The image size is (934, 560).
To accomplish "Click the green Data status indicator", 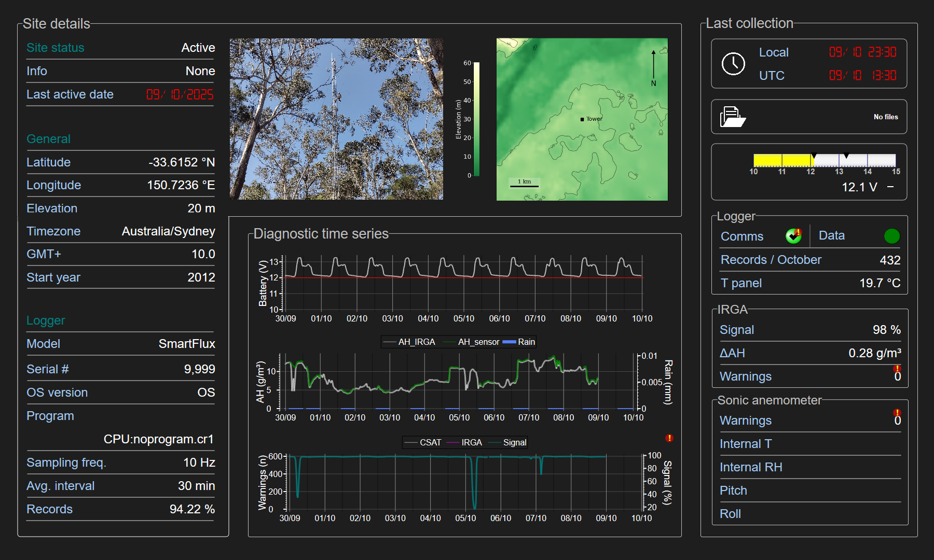I will (891, 236).
